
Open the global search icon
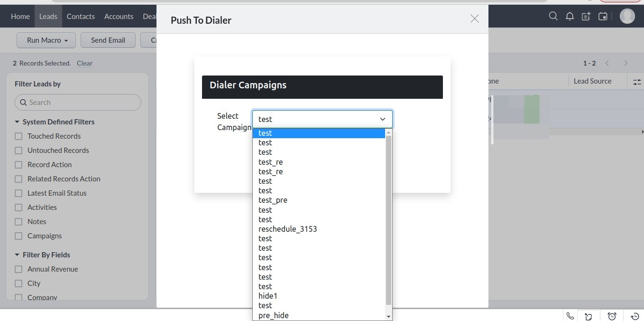[553, 16]
